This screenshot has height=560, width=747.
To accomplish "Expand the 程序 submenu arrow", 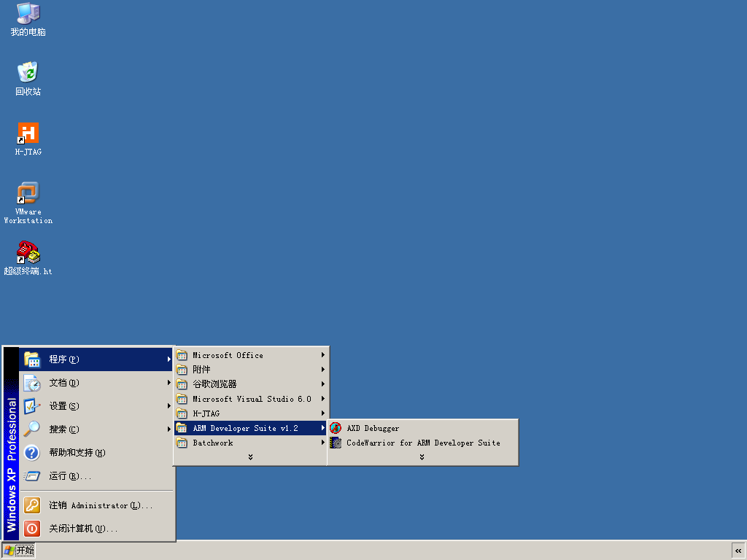I will 169,359.
